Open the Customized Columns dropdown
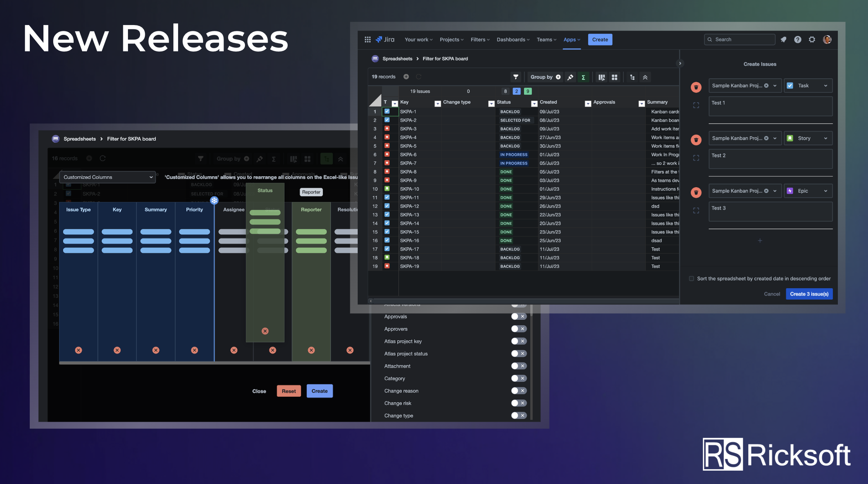This screenshot has width=868, height=484. 108,177
